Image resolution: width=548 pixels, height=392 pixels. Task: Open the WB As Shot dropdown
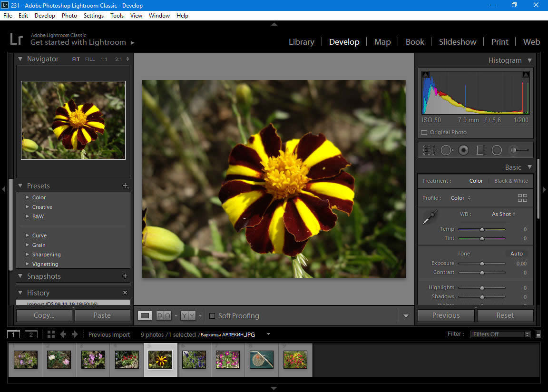[503, 214]
